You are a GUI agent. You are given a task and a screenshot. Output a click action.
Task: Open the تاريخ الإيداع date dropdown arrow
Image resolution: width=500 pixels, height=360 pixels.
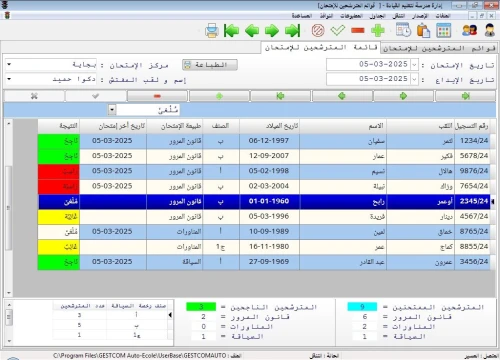tap(414, 79)
